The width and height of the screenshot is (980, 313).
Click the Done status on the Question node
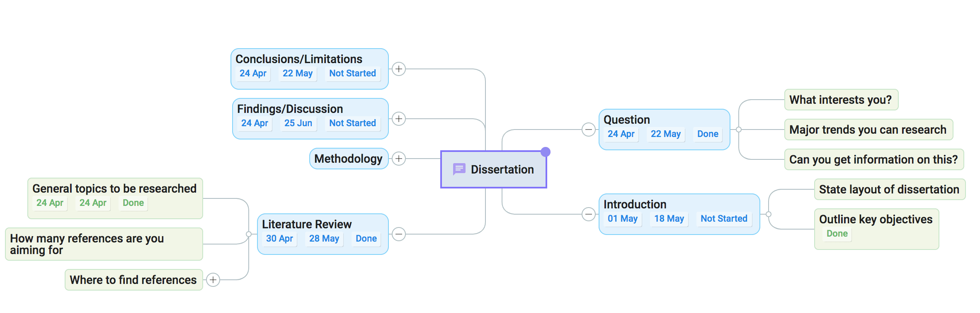(708, 134)
